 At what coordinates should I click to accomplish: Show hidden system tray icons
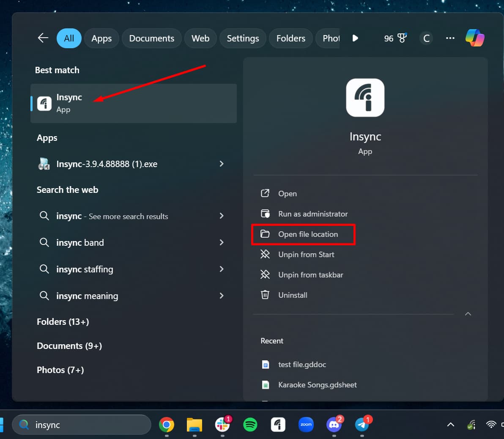[x=451, y=425]
